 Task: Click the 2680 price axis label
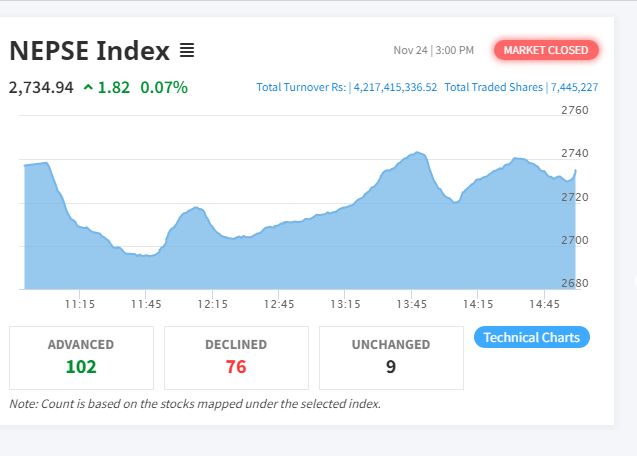[x=574, y=283]
